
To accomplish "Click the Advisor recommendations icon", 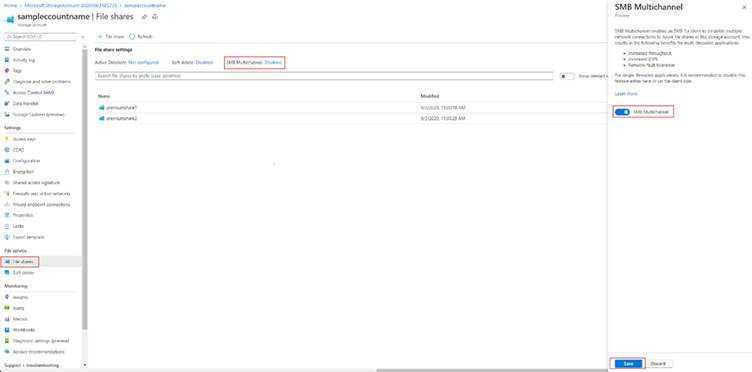I will point(7,351).
